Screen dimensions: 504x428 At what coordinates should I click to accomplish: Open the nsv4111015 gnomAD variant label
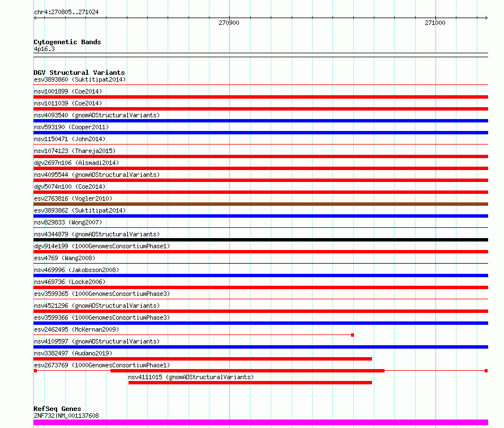click(x=191, y=377)
